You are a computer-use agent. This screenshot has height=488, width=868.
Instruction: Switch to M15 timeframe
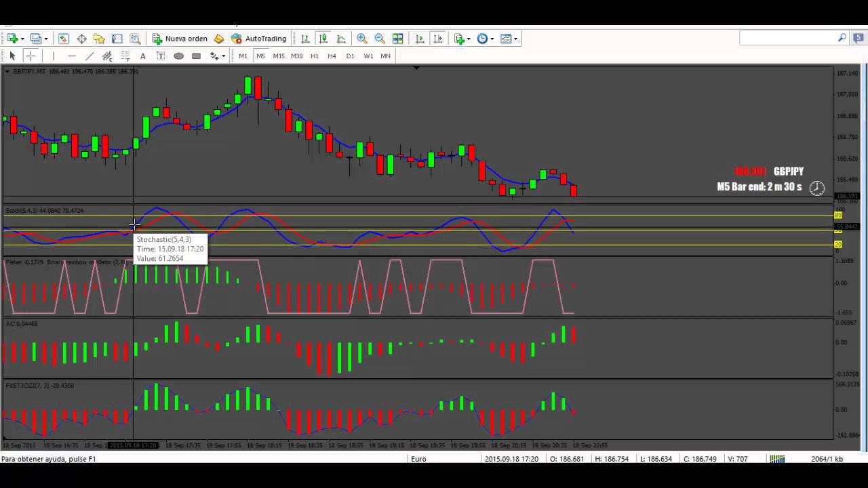coord(279,56)
